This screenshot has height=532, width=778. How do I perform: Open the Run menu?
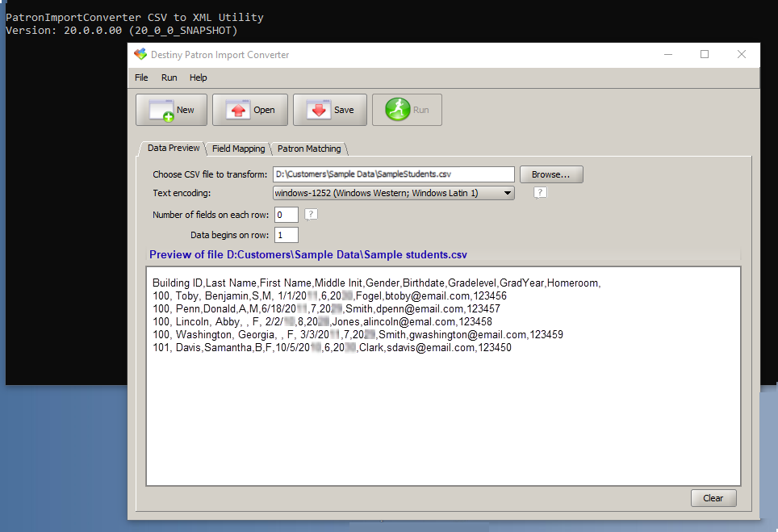(169, 77)
